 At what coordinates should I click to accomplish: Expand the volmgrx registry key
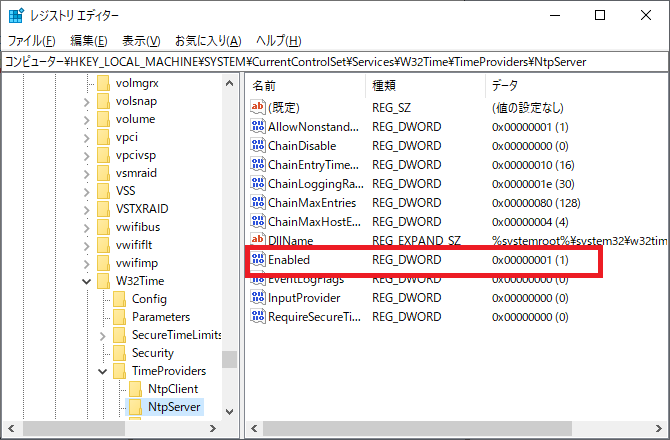click(87, 83)
